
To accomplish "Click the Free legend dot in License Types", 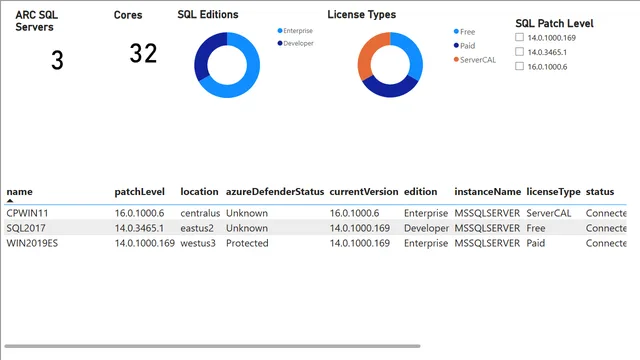I will [456, 31].
